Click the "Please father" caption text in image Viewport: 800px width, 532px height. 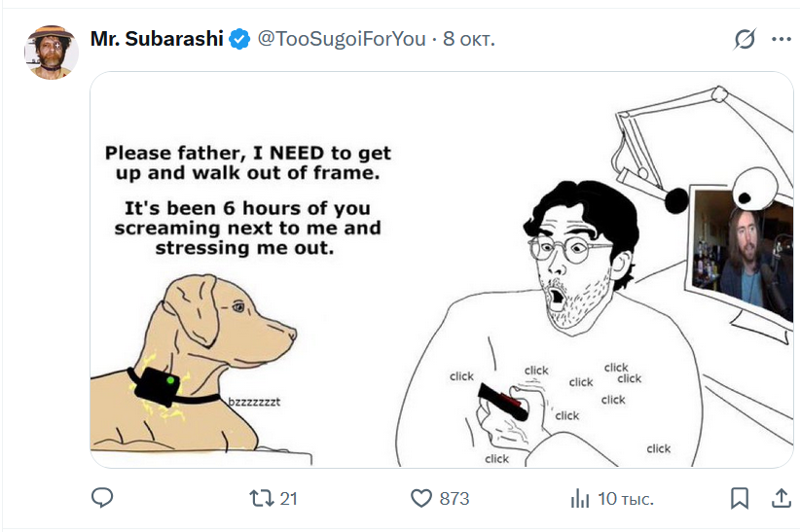pos(247,200)
